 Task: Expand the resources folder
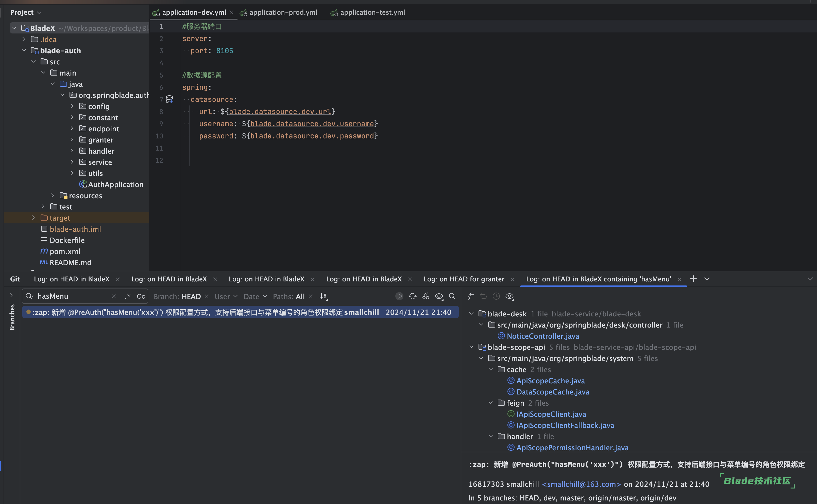pyautogui.click(x=52, y=195)
